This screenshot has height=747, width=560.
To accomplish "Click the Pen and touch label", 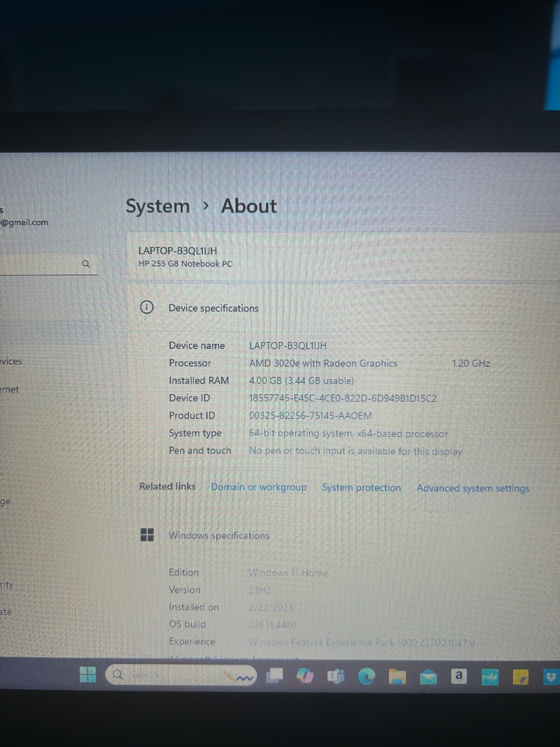I will pyautogui.click(x=200, y=451).
